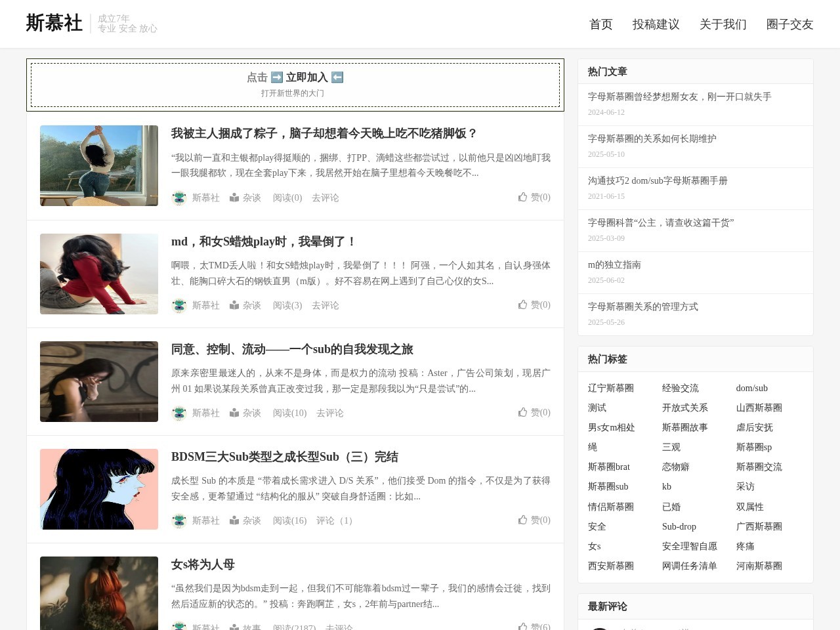Screen dimensions: 840x630
Task: Click the left arrow icon after 立即加入
Action: click(337, 77)
